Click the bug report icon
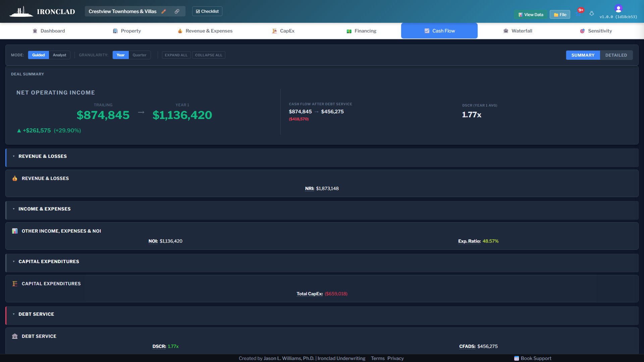This screenshot has height=362, width=644. click(x=592, y=14)
